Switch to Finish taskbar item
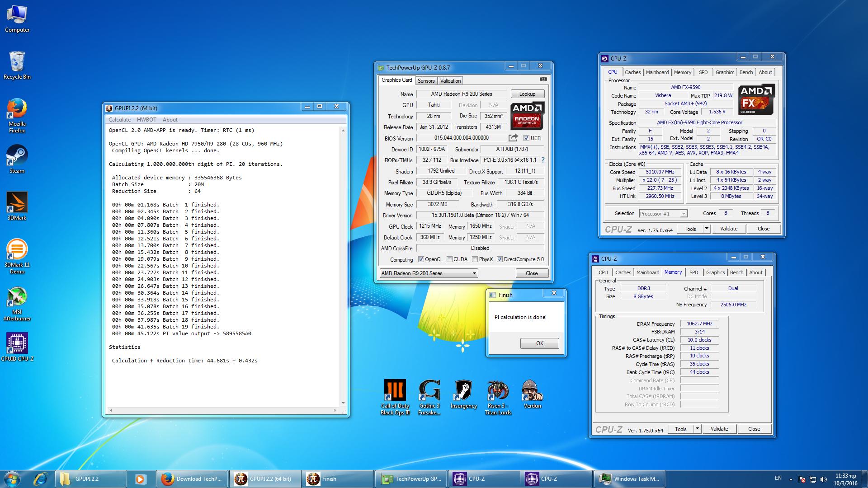 click(337, 479)
